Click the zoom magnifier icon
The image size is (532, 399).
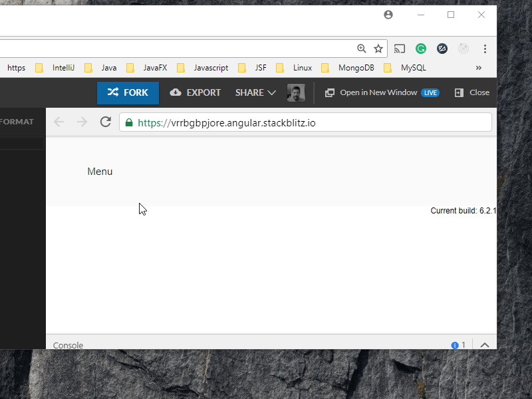(x=362, y=49)
